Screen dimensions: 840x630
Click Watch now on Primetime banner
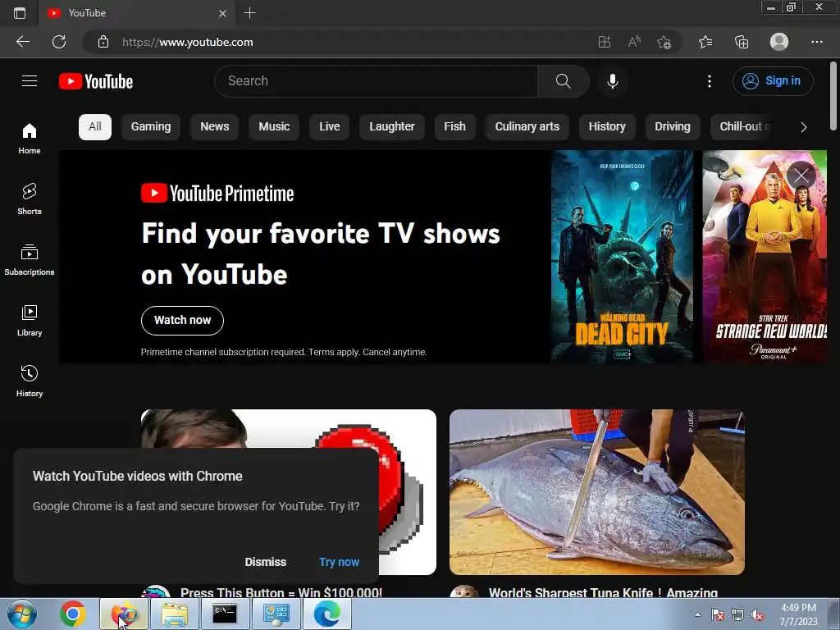coord(182,321)
